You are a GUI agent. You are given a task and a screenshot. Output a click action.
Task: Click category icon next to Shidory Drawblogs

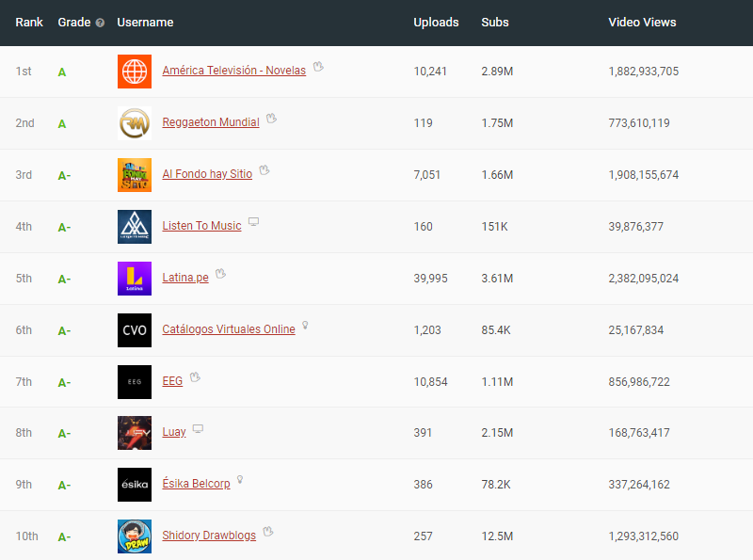coord(268,531)
